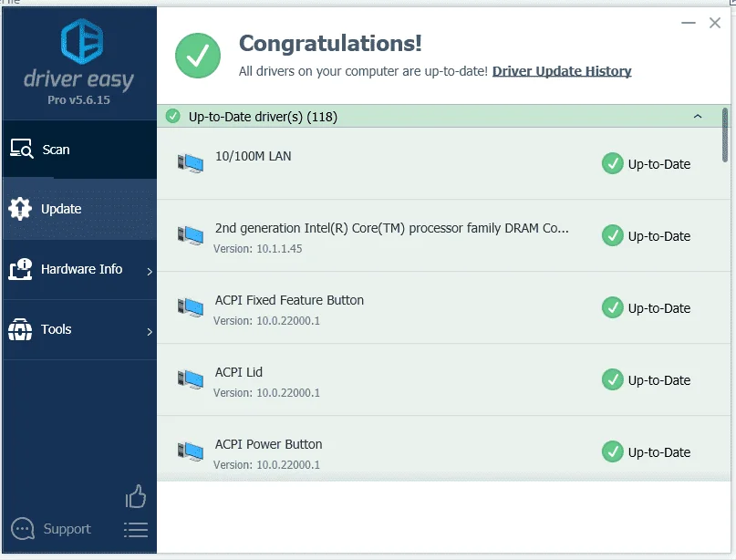The height and width of the screenshot is (560, 736).
Task: Click the Driver Easy logo icon
Action: (x=82, y=41)
